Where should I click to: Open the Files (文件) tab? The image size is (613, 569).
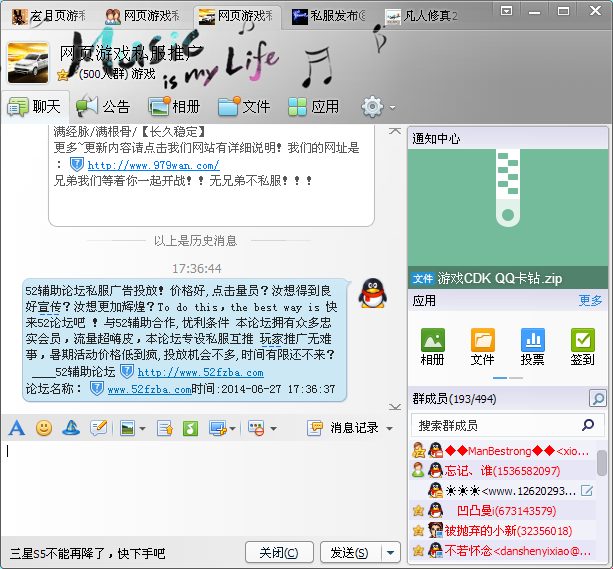click(244, 107)
